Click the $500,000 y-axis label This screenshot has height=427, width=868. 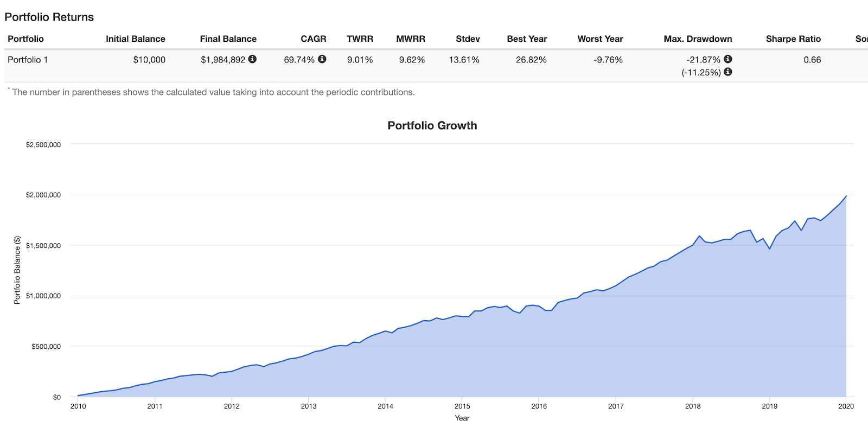click(46, 346)
